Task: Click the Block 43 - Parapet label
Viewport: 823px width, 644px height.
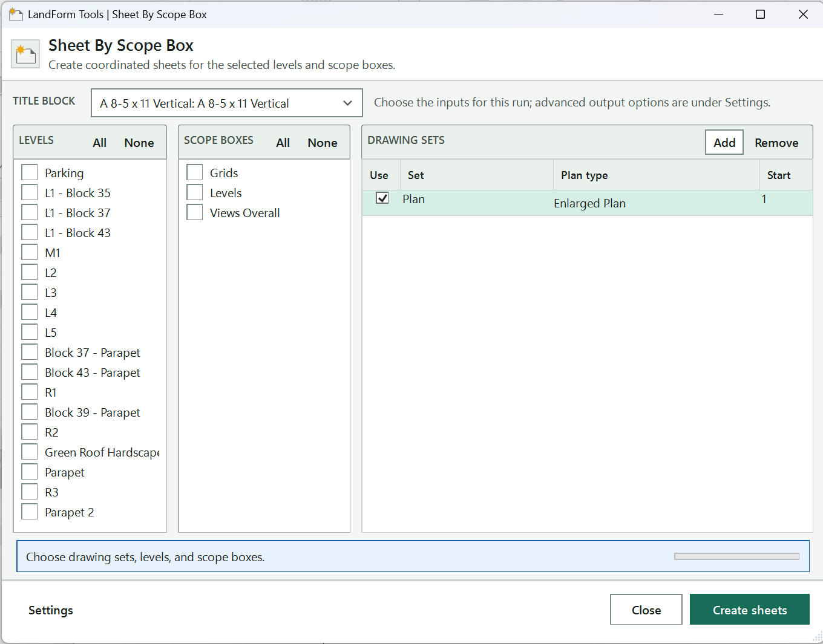Action: 93,372
